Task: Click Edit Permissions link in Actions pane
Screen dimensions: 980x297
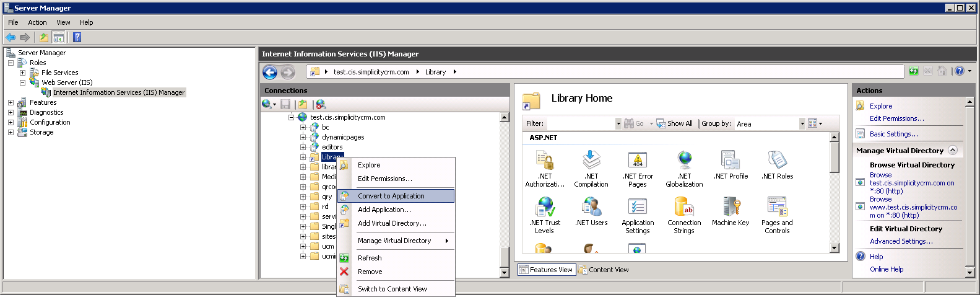Action: [896, 118]
